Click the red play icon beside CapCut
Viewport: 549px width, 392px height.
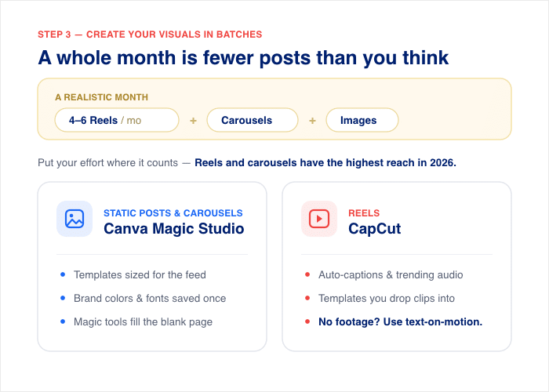319,219
